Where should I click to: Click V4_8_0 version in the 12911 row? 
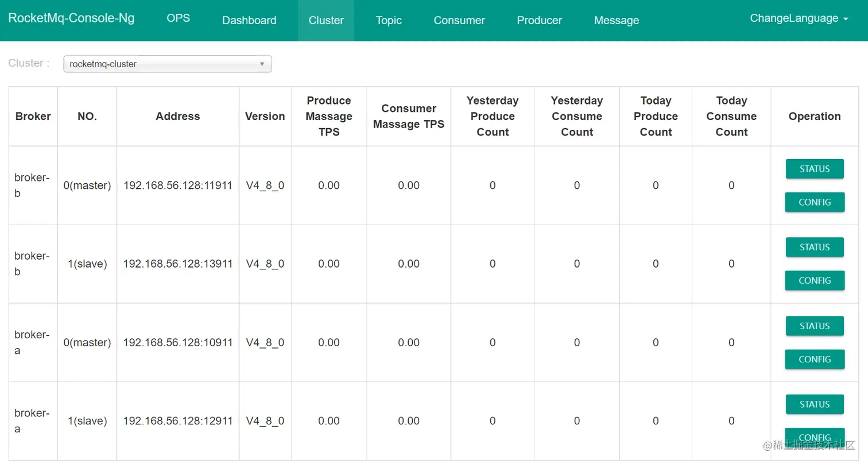(265, 421)
